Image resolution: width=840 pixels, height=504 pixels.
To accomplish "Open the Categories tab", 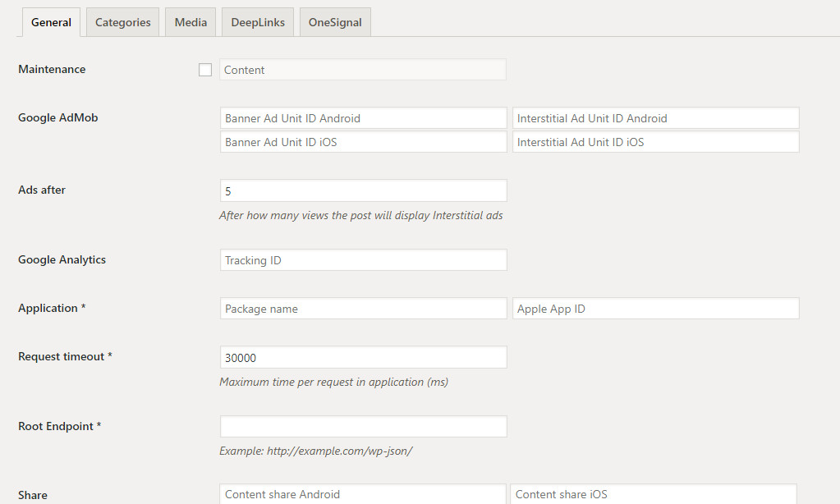I will 123,22.
